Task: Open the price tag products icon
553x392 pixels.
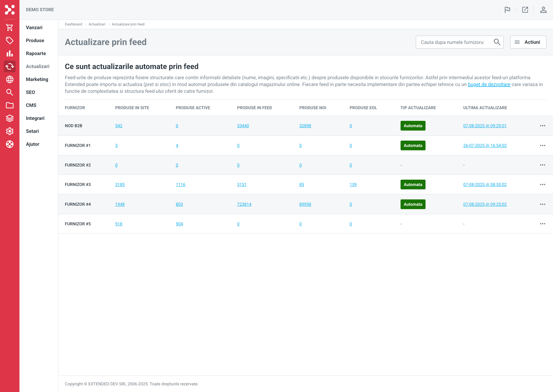Action: pos(10,40)
